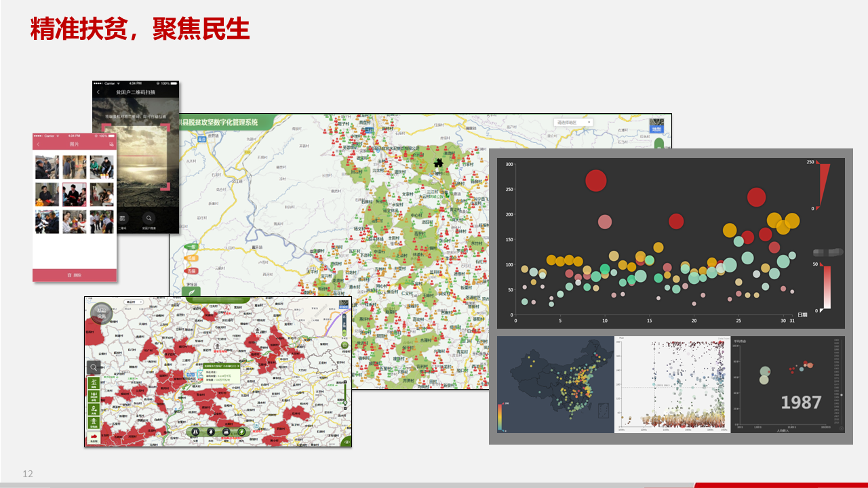Toggle the red car layer button on the red map
Screen dimensions: 868x488
94,438
